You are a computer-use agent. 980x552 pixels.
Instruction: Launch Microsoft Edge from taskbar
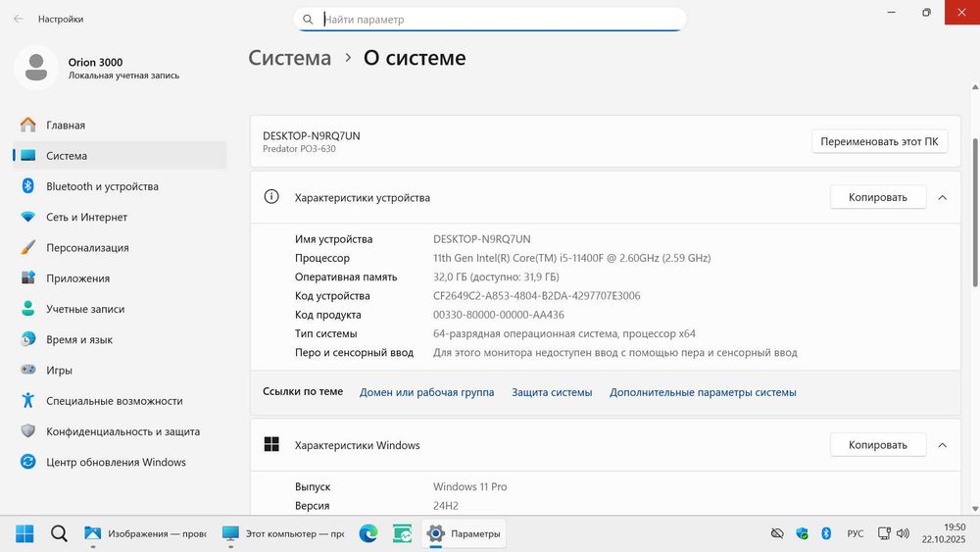[368, 534]
